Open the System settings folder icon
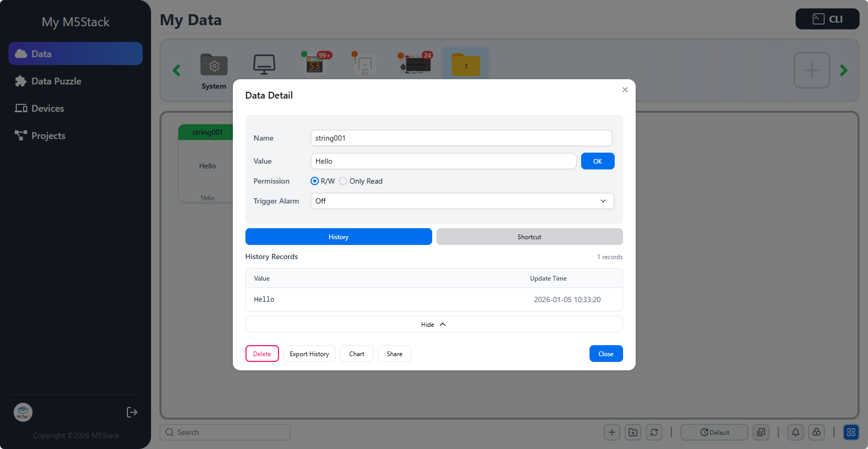This screenshot has height=449, width=868. [213, 66]
